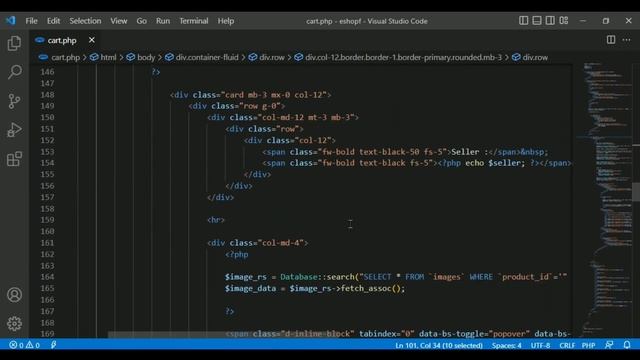Screen dimensions: 640x360
Task: Open the Edit menu
Action: [x=53, y=21]
